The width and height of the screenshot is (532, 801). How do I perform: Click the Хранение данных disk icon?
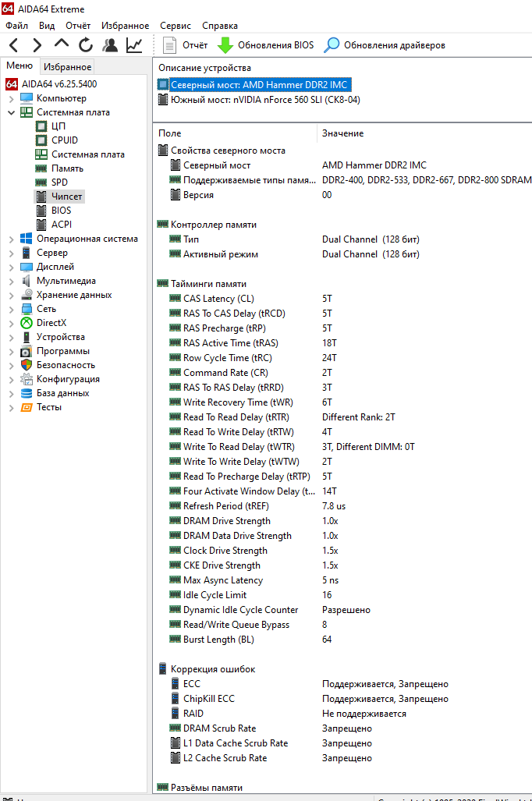(27, 295)
